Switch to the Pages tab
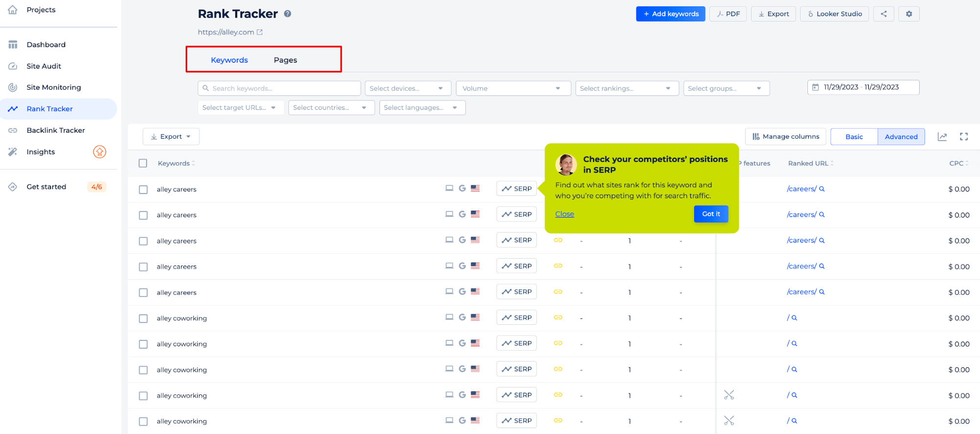The image size is (980, 434). pos(285,60)
